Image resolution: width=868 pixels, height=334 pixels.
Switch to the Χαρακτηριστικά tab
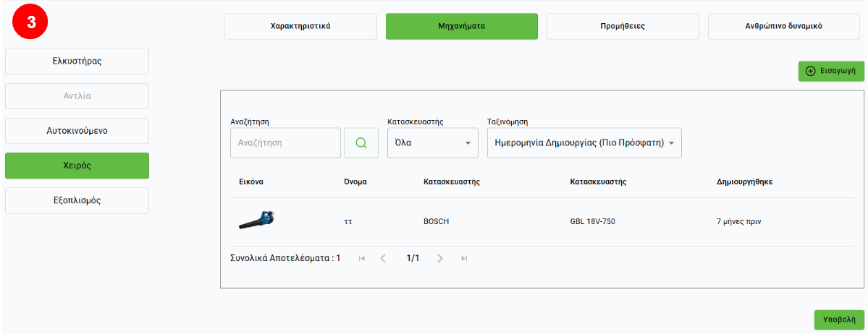pos(300,26)
